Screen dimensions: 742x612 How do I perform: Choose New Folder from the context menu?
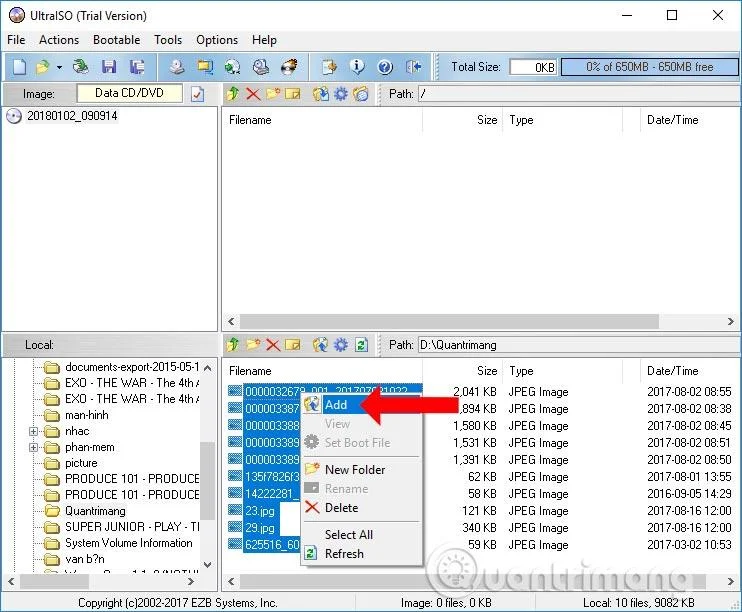361,470
